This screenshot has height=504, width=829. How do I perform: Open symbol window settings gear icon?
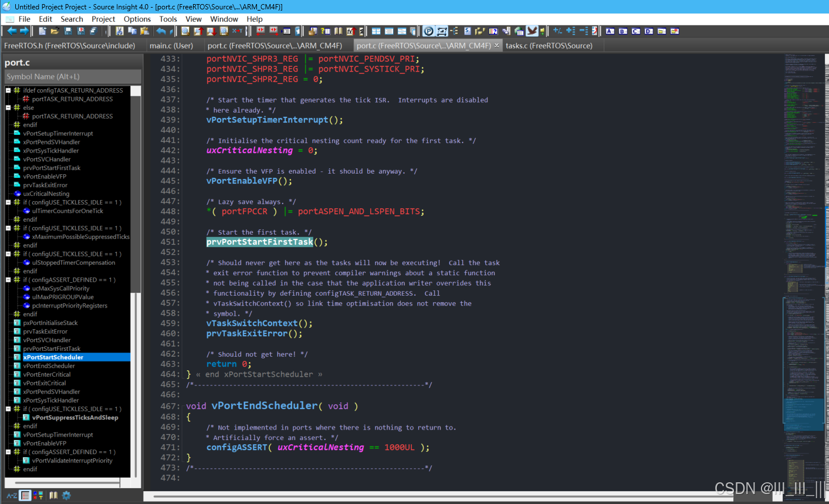(66, 495)
